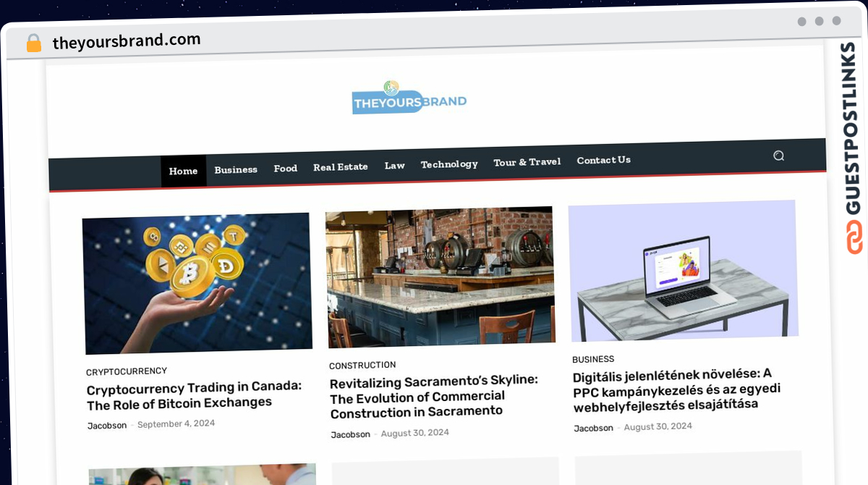Image resolution: width=868 pixels, height=485 pixels.
Task: Open the bar counter construction thumbnail
Action: pyautogui.click(x=441, y=277)
